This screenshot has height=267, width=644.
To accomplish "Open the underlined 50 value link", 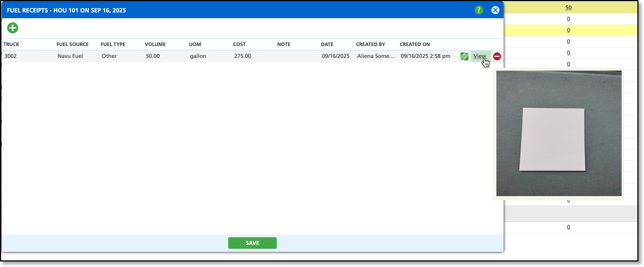I will pyautogui.click(x=568, y=7).
